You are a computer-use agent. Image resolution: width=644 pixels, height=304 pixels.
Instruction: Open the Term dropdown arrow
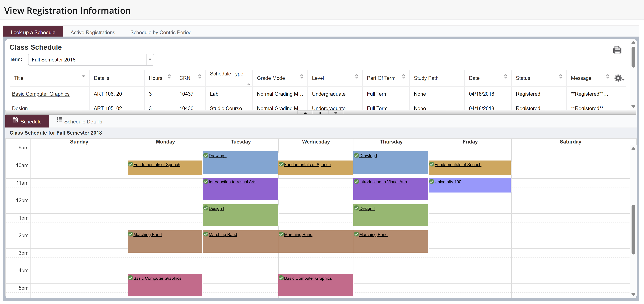coord(150,60)
